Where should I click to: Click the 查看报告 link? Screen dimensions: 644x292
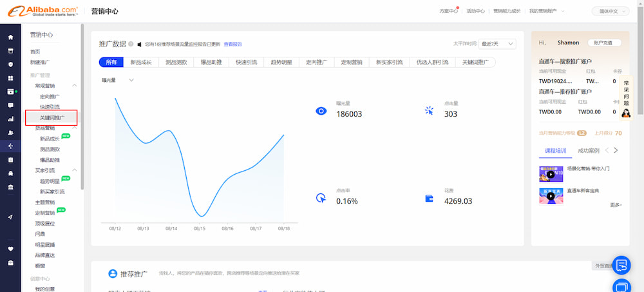click(232, 44)
